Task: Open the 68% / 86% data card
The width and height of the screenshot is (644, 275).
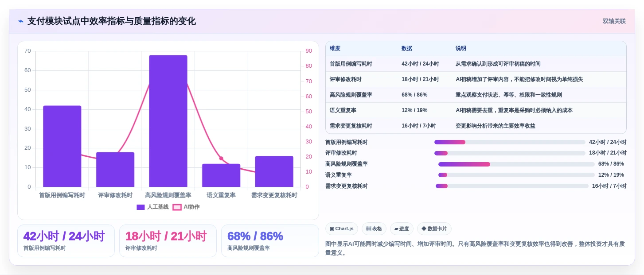Action: tap(270, 241)
